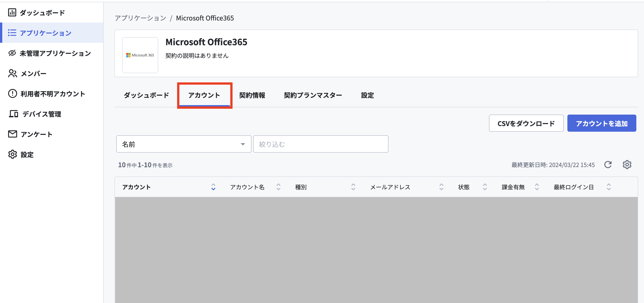Click the Microsoft 365 logo thumbnail

click(x=140, y=55)
